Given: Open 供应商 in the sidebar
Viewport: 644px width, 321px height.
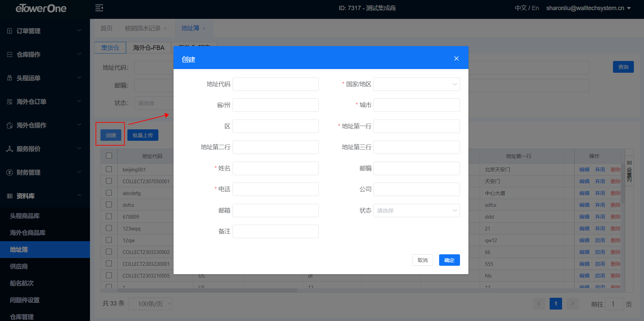Looking at the screenshot, I should pyautogui.click(x=19, y=266).
